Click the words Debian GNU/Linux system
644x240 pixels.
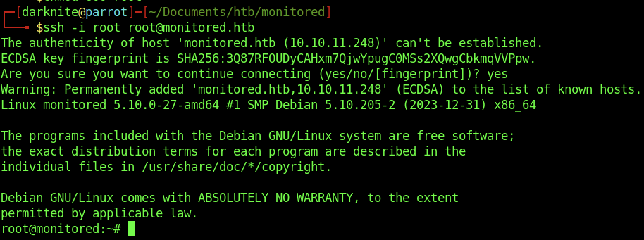click(300, 136)
